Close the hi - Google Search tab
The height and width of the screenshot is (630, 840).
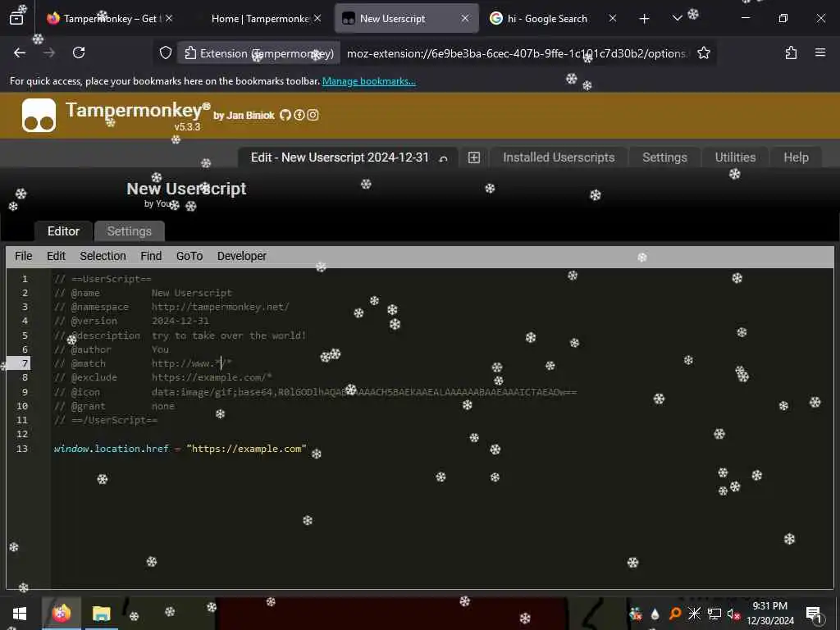pos(613,18)
